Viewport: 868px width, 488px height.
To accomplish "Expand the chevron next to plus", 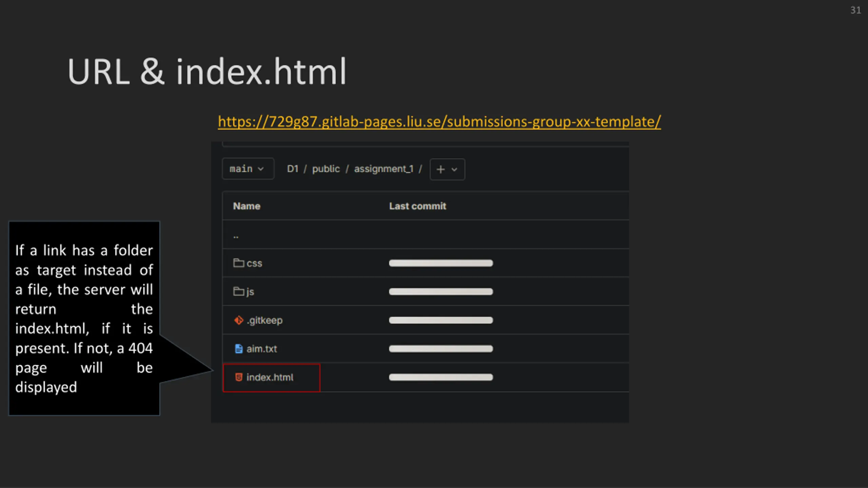I will [x=454, y=169].
